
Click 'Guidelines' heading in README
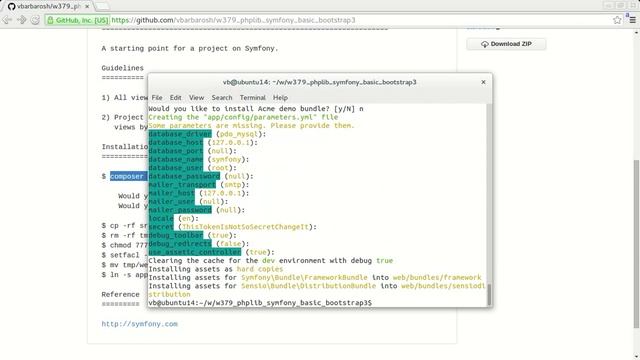(122, 68)
